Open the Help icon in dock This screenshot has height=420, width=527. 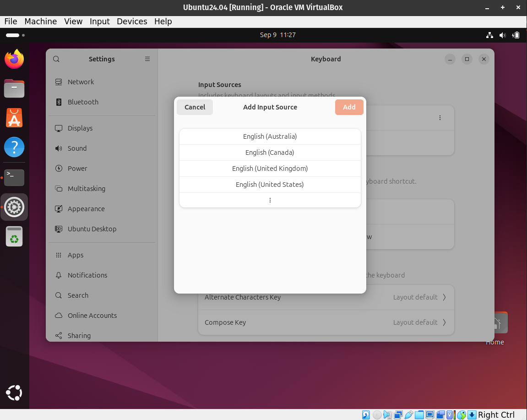click(x=14, y=147)
